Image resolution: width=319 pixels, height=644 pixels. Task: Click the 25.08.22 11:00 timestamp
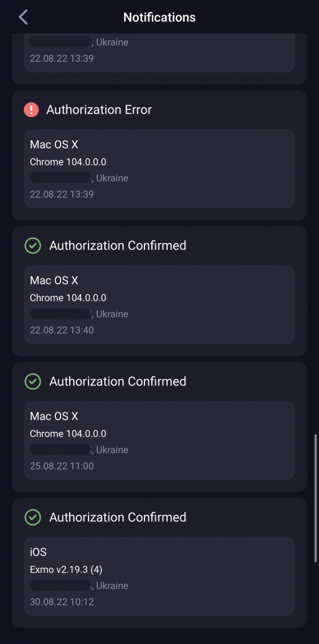click(x=62, y=466)
